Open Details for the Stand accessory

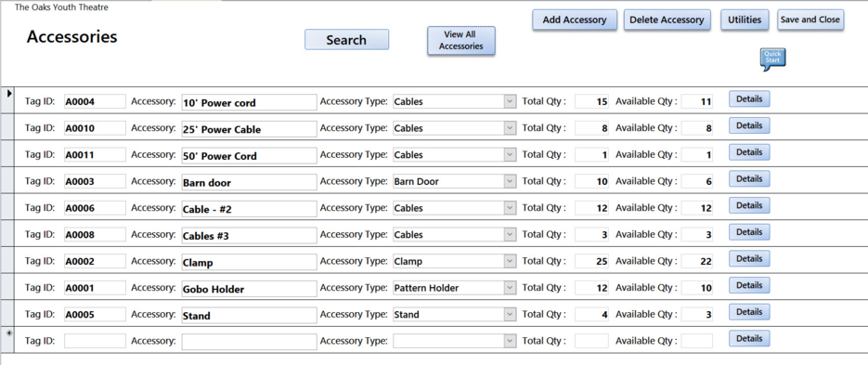click(749, 312)
